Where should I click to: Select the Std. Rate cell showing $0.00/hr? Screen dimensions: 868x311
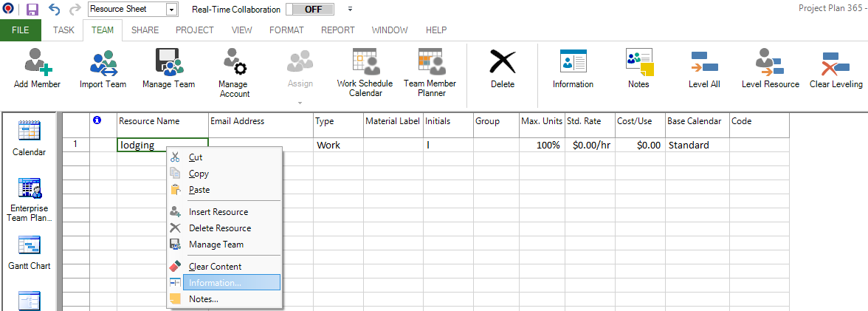590,146
